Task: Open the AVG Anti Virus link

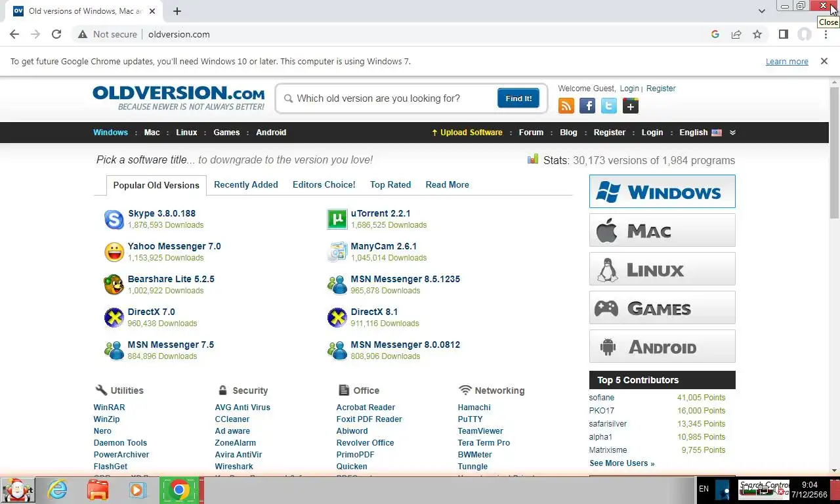Action: point(243,408)
